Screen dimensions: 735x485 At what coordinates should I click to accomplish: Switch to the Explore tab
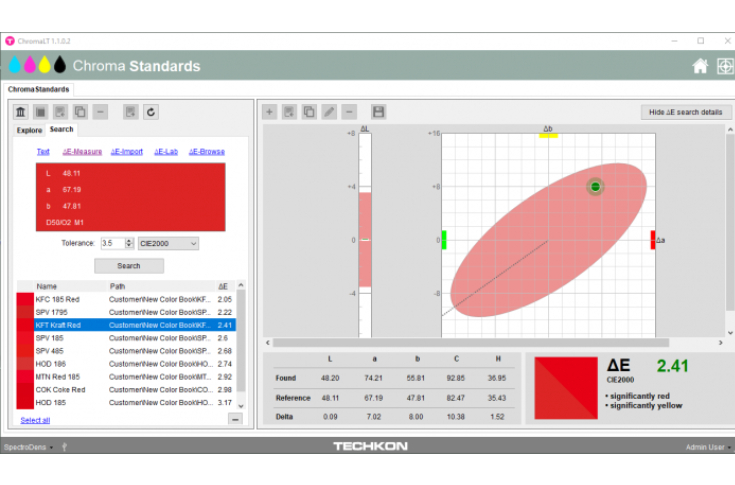30,130
